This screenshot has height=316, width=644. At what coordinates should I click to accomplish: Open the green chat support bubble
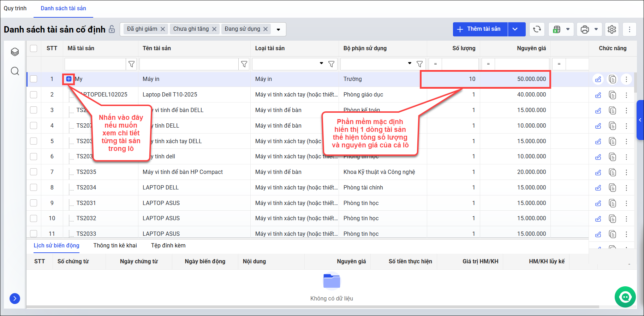pyautogui.click(x=625, y=297)
